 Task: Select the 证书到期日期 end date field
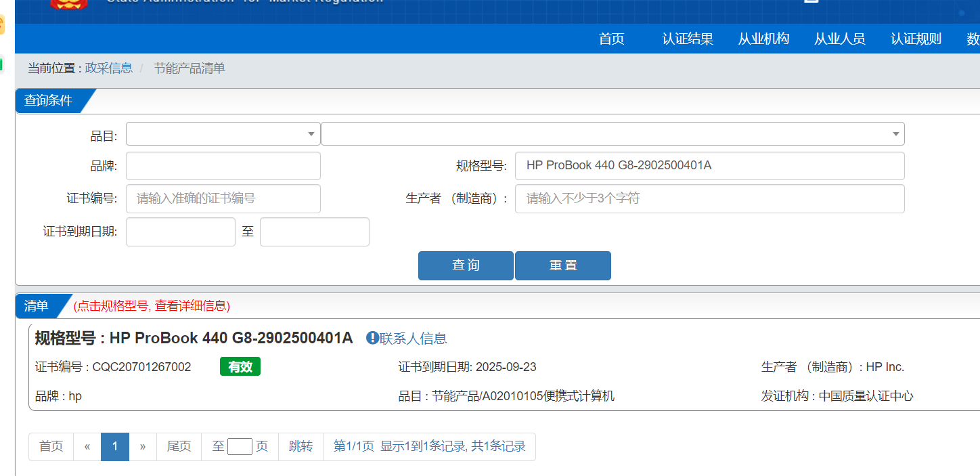coord(315,232)
